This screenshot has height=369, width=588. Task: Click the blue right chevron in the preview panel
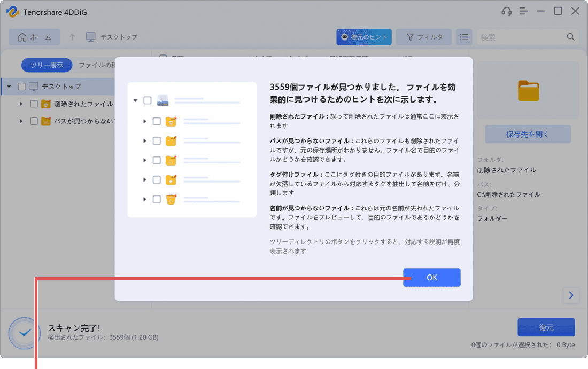(x=571, y=295)
